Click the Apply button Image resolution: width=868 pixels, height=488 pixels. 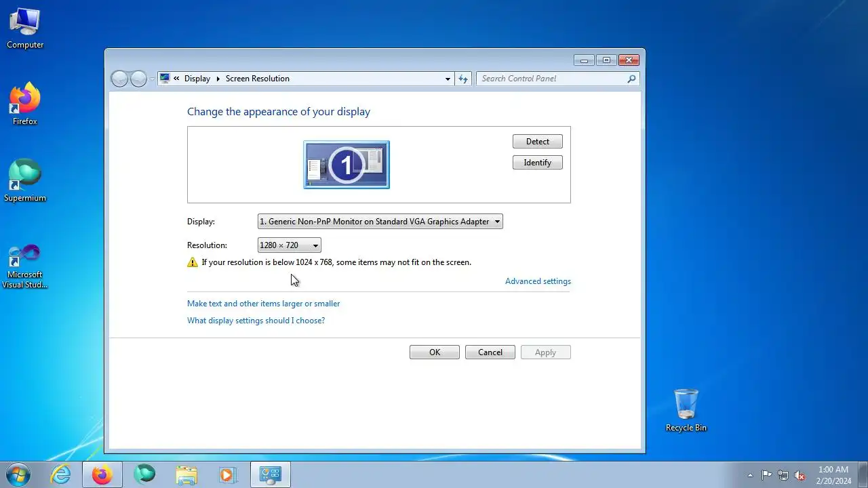(546, 352)
